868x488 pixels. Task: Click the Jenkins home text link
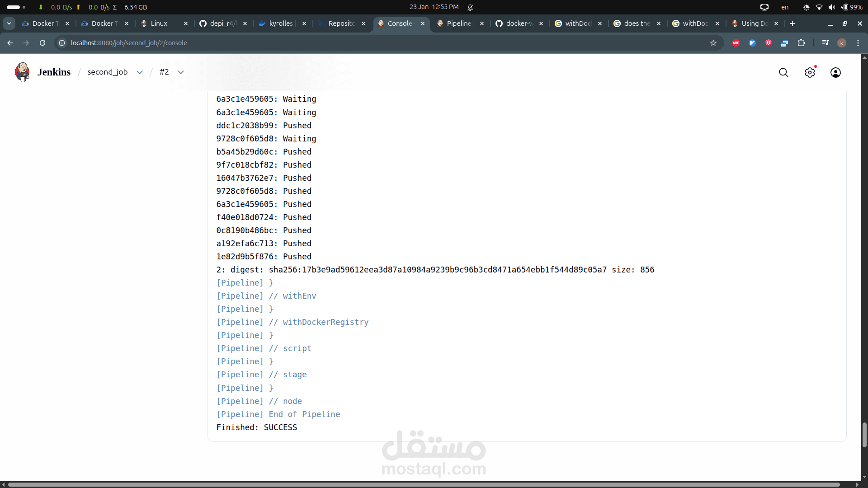(54, 72)
